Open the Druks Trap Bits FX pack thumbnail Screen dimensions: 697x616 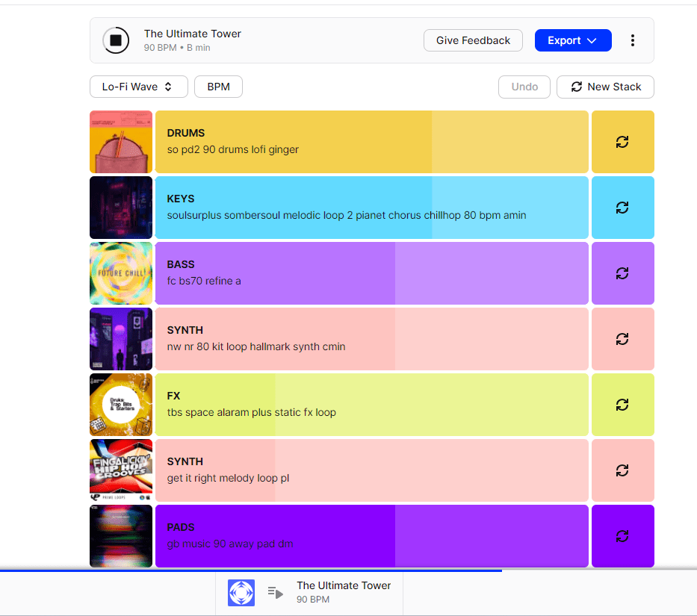(x=121, y=405)
